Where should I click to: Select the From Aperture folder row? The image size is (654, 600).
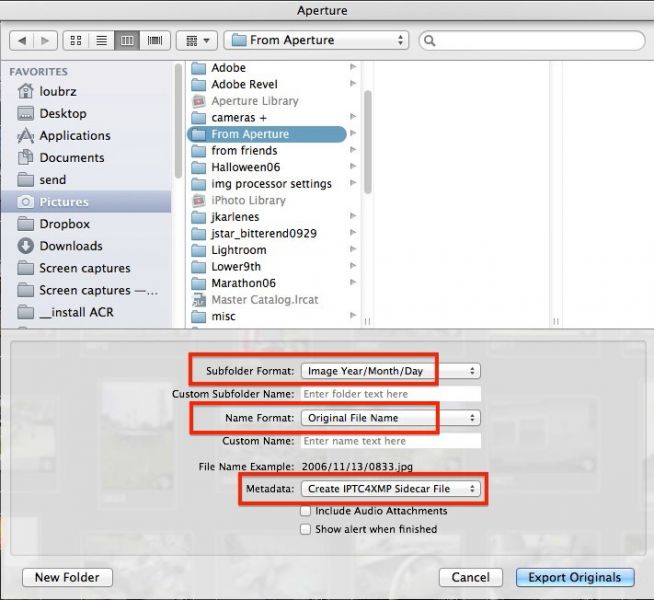pos(267,134)
